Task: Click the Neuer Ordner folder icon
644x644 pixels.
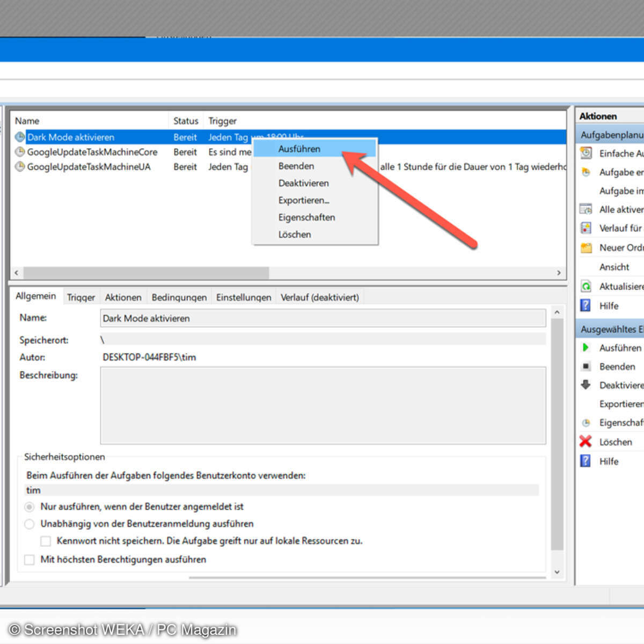Action: coord(586,247)
